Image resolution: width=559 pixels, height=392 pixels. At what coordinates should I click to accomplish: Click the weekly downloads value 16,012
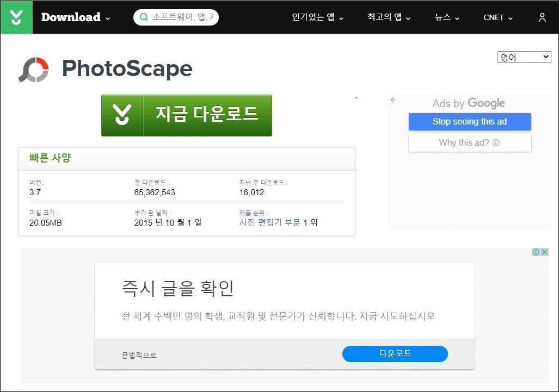251,192
